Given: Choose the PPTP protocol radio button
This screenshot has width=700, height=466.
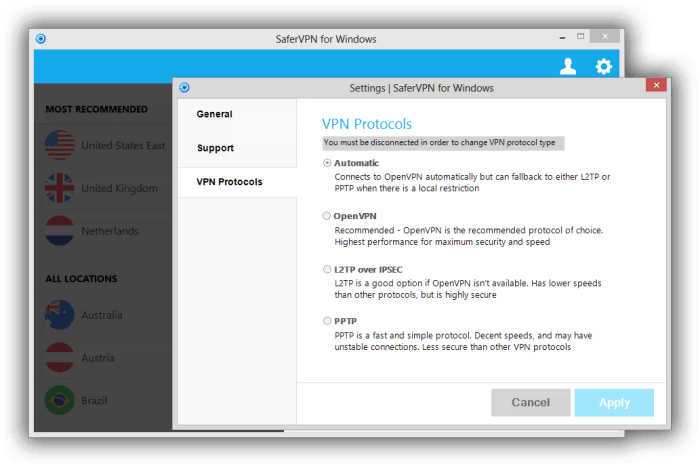Looking at the screenshot, I should click(x=327, y=321).
